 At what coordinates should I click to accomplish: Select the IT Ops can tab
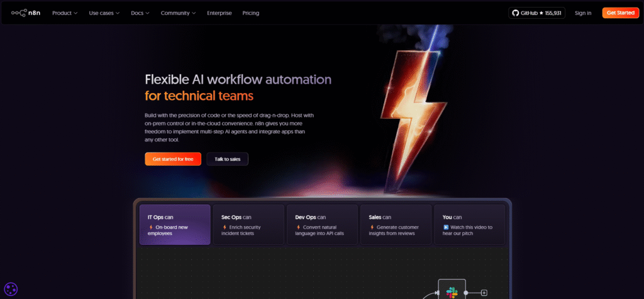[175, 224]
